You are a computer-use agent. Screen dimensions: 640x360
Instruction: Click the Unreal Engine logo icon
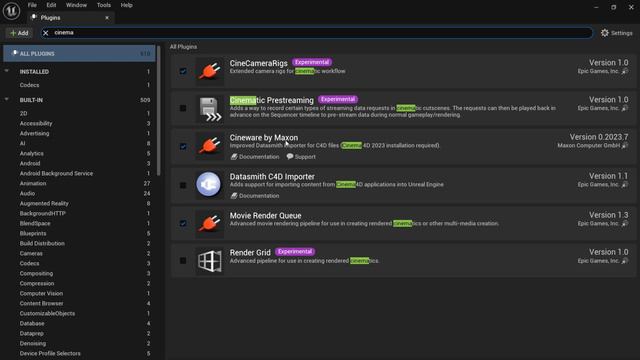pyautogui.click(x=11, y=11)
